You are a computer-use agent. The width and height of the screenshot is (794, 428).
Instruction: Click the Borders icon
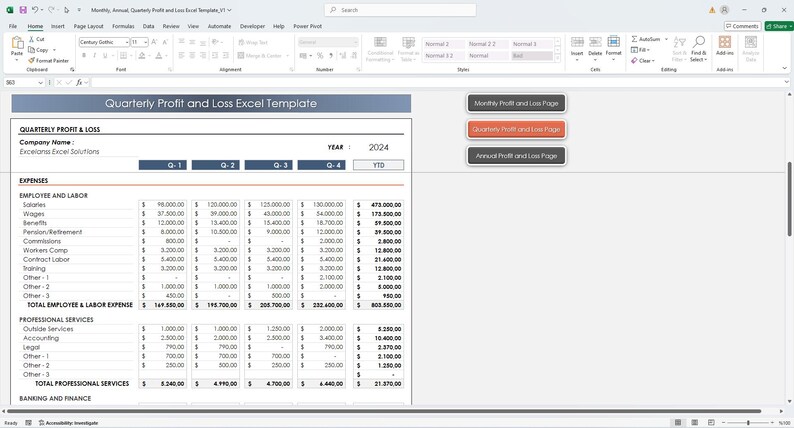point(123,55)
